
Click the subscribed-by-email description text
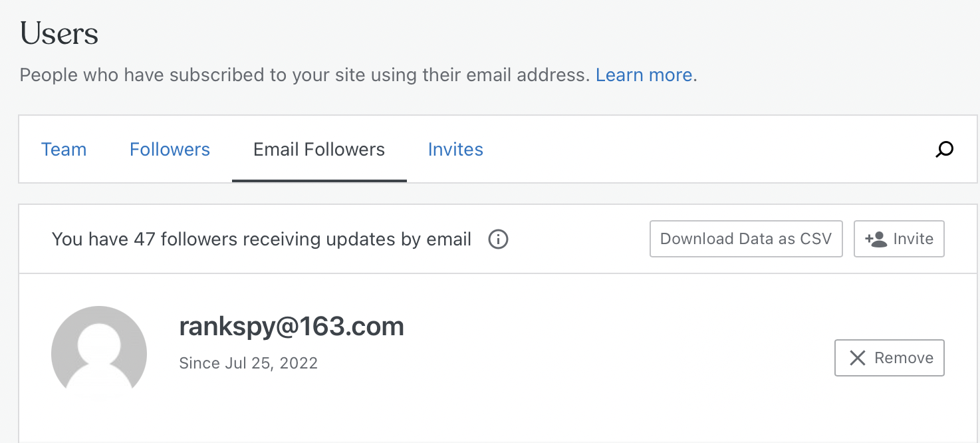(x=305, y=75)
